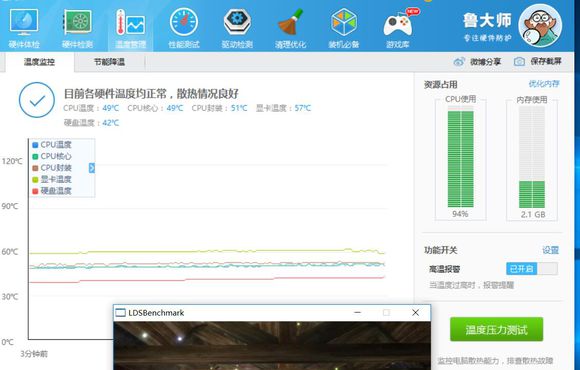Toggle 硬盘温度 legend entry
The height and width of the screenshot is (370, 580).
pos(52,191)
